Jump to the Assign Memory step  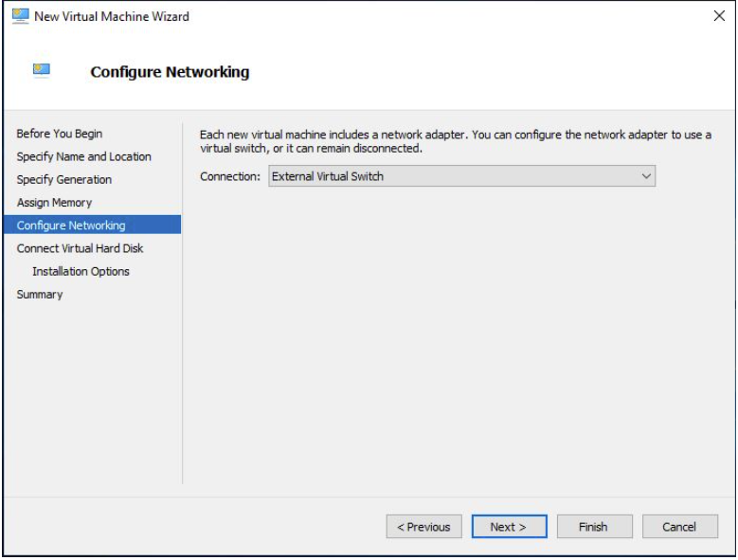54,203
